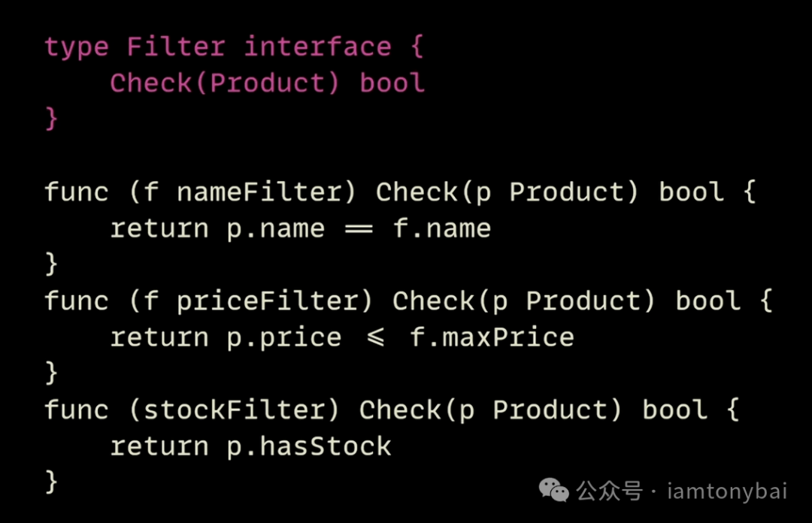The height and width of the screenshot is (523, 812).
Task: Select the pink 'Check(Product)' method signature
Action: 225,83
